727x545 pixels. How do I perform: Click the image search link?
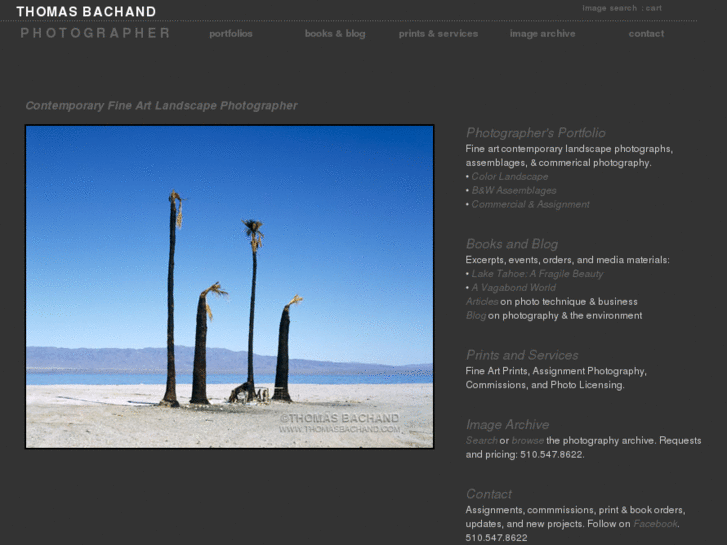tap(610, 8)
